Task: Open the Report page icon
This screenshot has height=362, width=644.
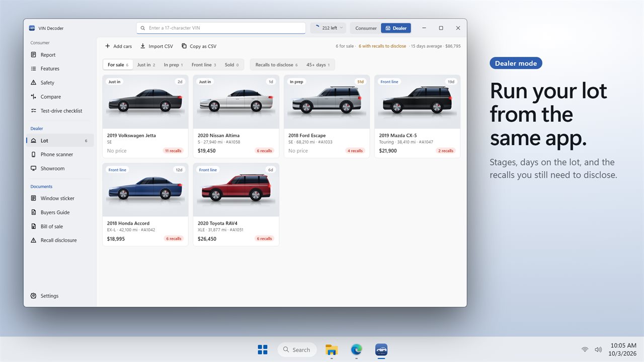Action: tap(34, 55)
